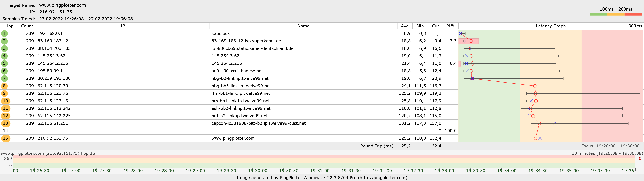
Task: Click the Count column header
Action: 27,26
